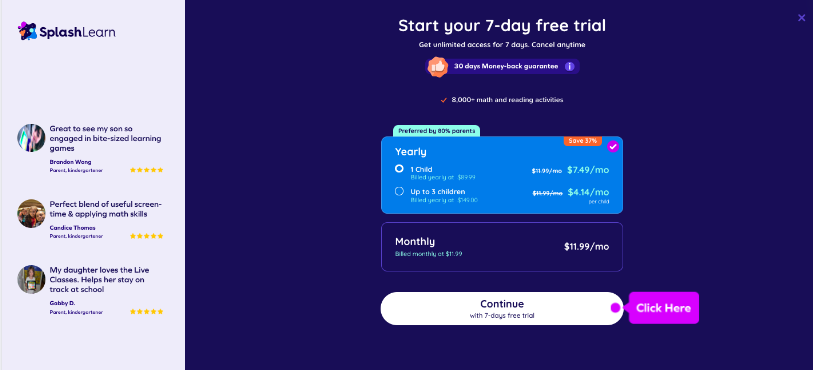Open the money-back guarantee info icon

[569, 66]
